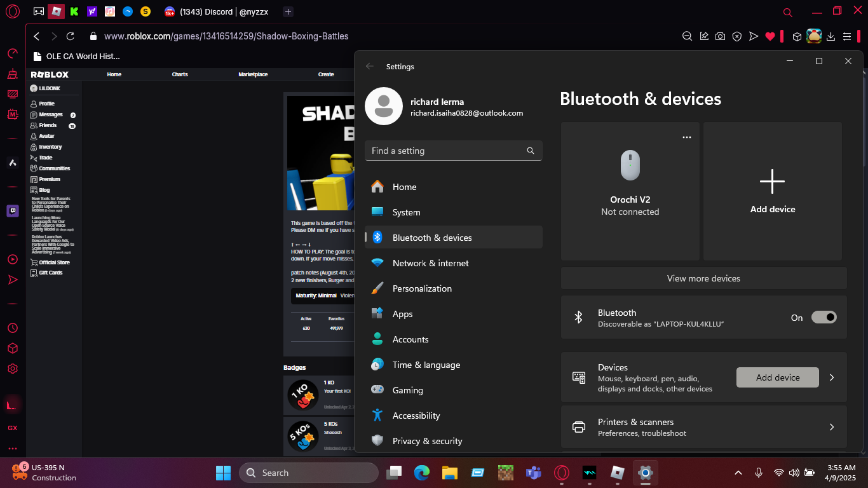Viewport: 868px width, 488px height.
Task: Click the richard lerma profile picture
Action: 384,106
